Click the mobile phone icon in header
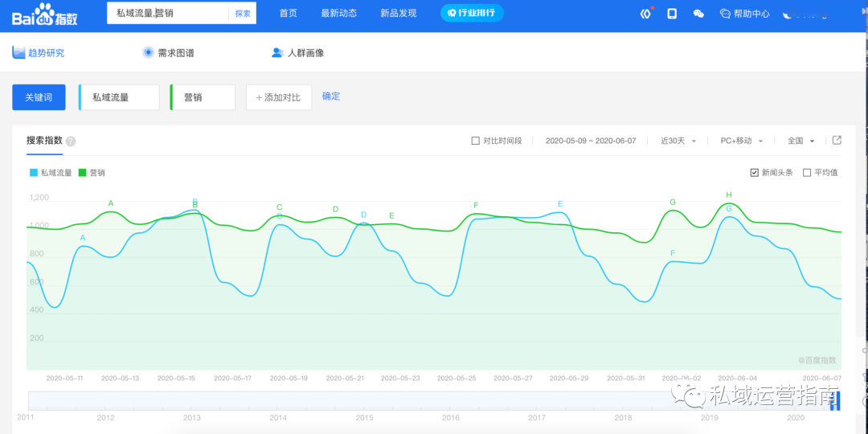The width and height of the screenshot is (868, 434). pyautogui.click(x=672, y=14)
